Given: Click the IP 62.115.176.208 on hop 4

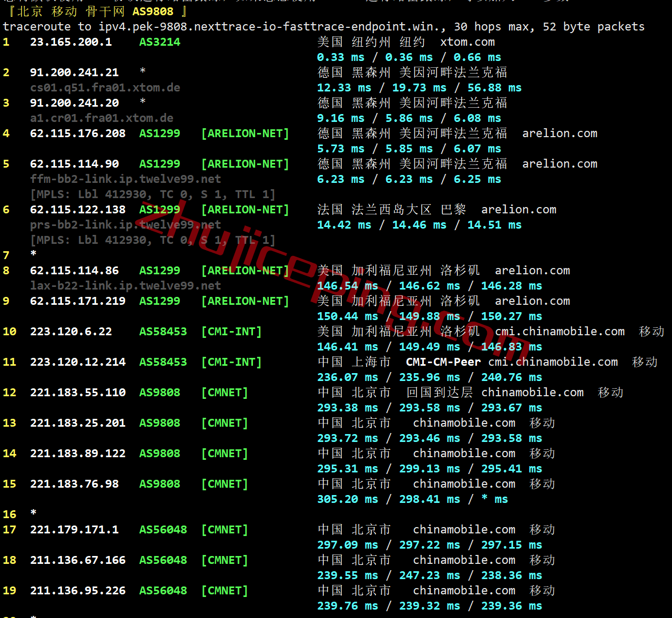Looking at the screenshot, I should pos(78,133).
